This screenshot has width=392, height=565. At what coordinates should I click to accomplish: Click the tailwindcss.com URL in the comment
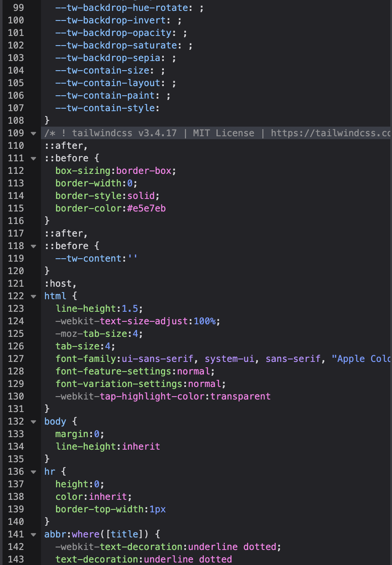330,133
